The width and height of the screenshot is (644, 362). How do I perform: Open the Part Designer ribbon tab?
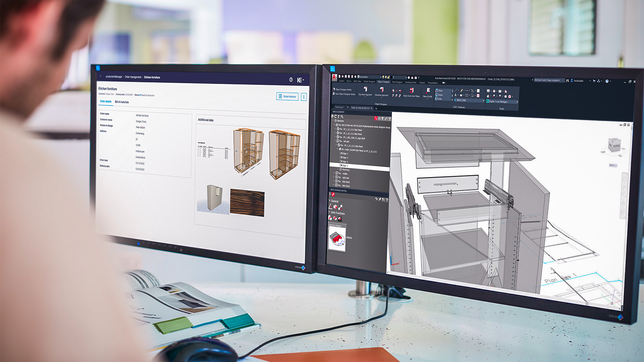(397, 82)
